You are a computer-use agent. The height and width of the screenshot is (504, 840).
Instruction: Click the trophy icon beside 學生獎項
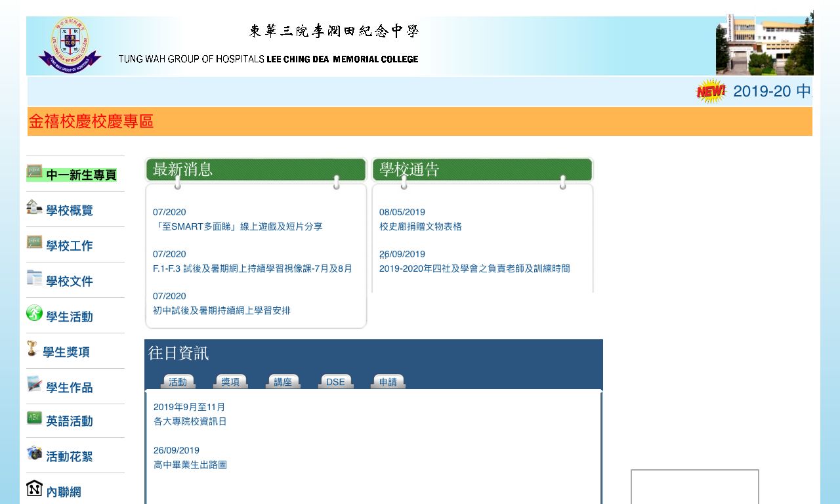31,348
